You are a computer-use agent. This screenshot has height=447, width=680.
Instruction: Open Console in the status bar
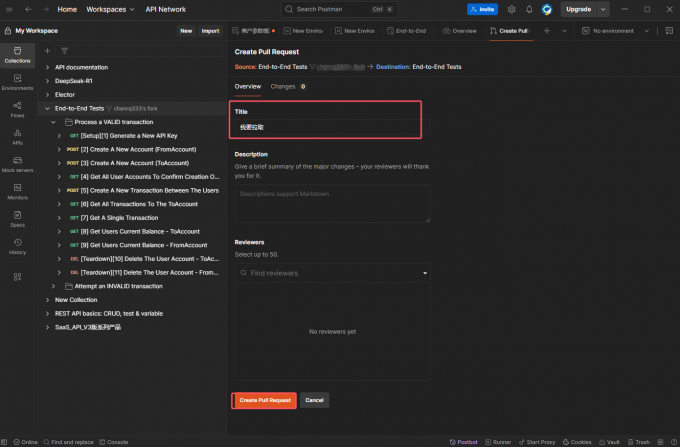(114, 442)
